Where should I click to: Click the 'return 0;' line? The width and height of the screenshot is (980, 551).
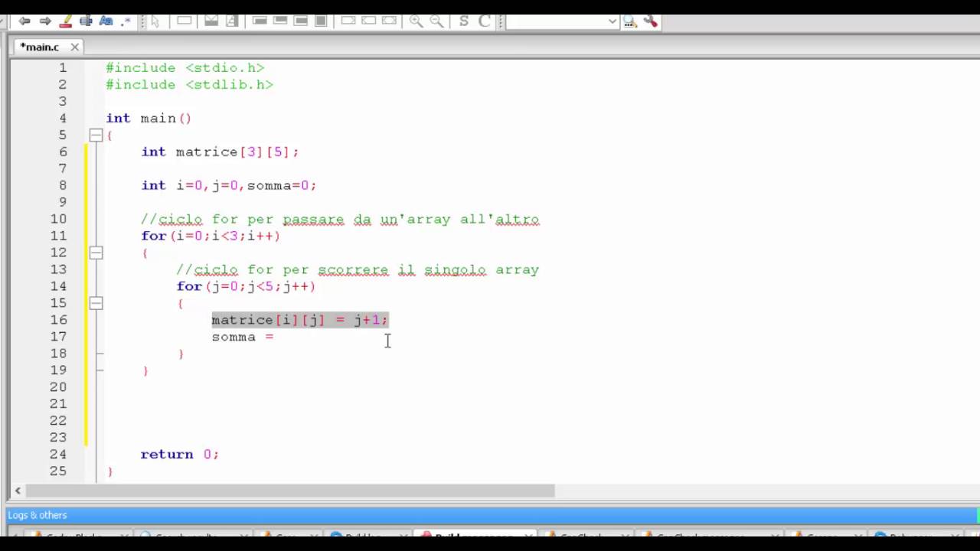click(x=179, y=455)
